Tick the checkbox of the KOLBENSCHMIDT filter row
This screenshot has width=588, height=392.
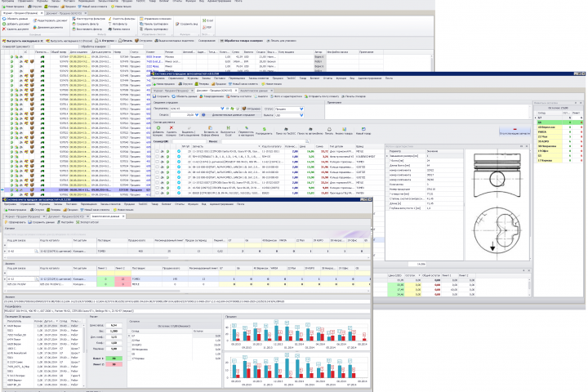click(157, 157)
